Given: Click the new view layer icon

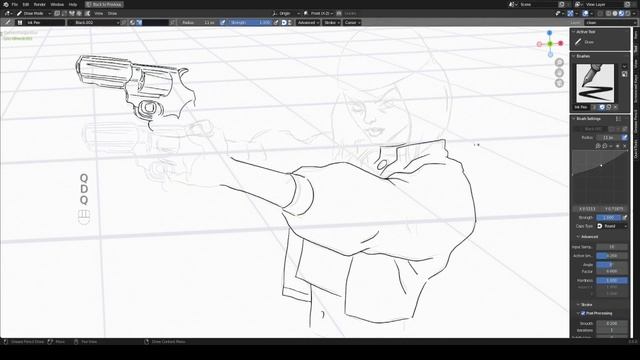Looking at the screenshot, I should [x=628, y=4].
